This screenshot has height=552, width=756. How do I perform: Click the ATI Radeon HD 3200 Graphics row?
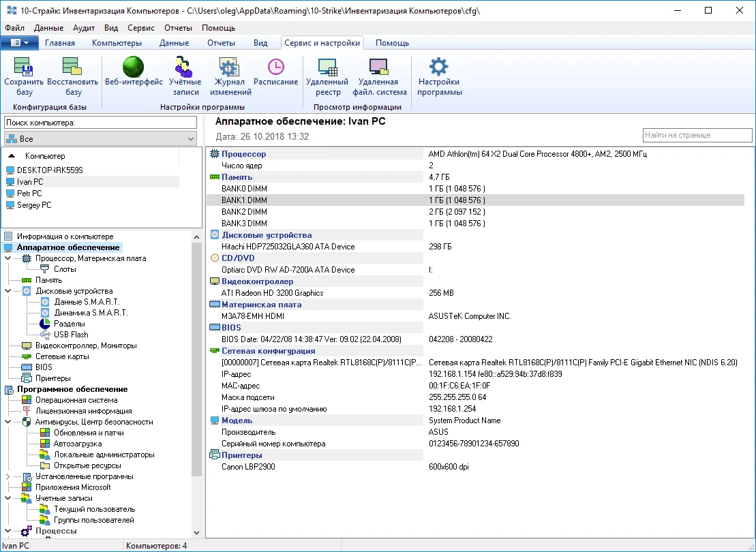pyautogui.click(x=475, y=292)
